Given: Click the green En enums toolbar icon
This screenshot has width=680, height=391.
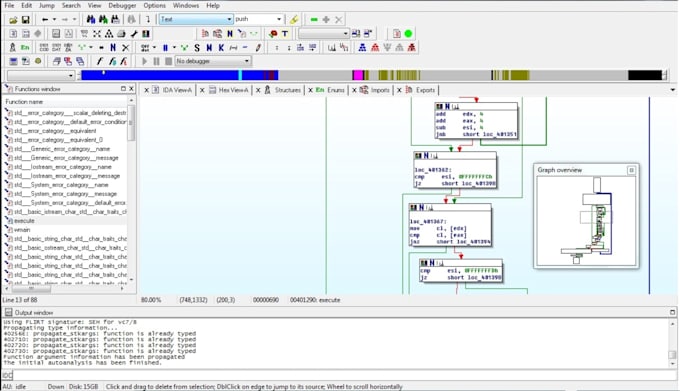Looking at the screenshot, I should point(25,48).
